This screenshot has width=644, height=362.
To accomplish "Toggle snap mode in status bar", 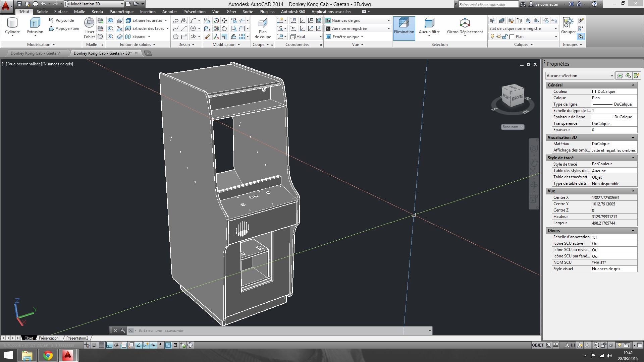I will (x=94, y=345).
